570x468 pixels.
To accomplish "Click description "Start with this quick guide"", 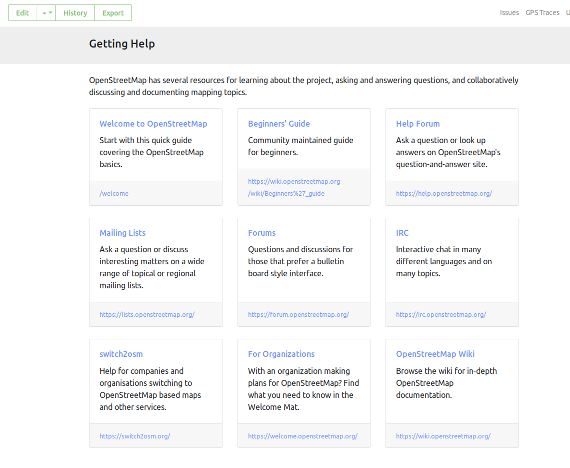I will point(152,152).
